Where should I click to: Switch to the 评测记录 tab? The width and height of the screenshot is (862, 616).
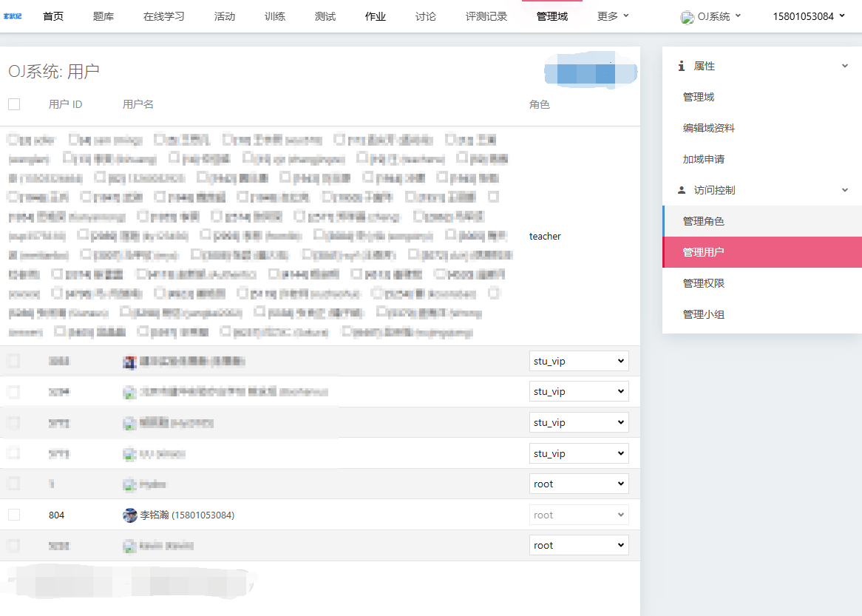tap(486, 16)
